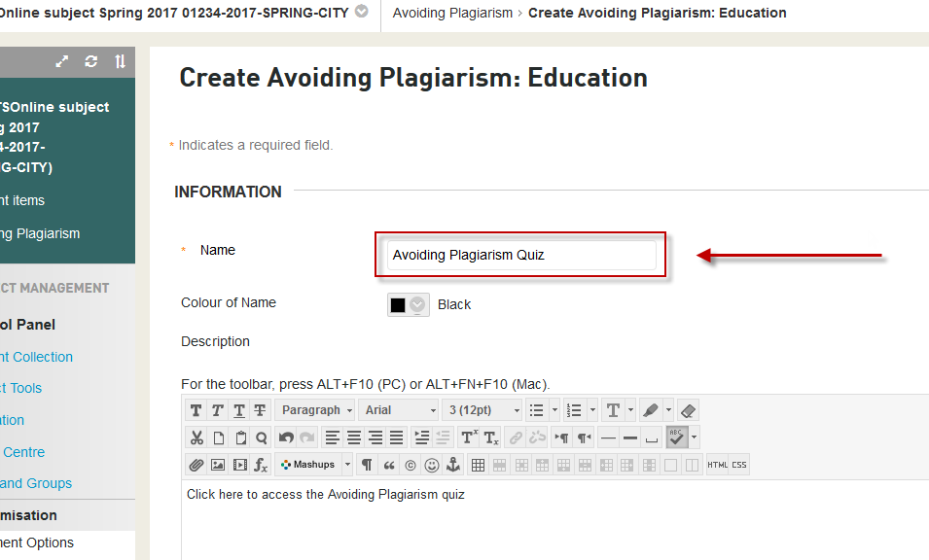The image size is (929, 560).
Task: Insert a file with the paperclip icon
Action: tap(197, 465)
